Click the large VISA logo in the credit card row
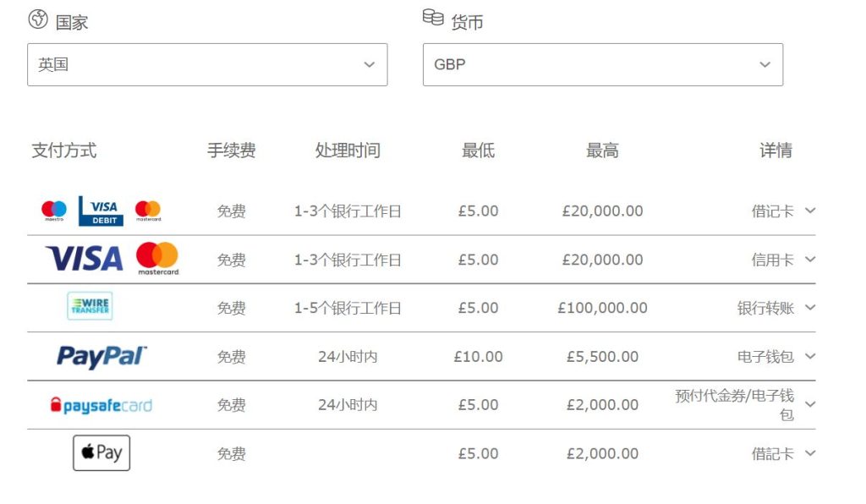The image size is (866, 504). pos(85,258)
